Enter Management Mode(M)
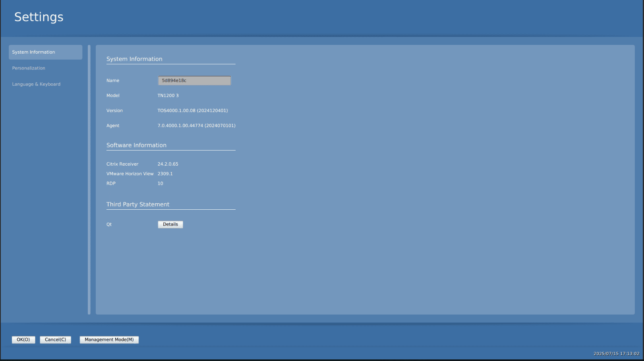The width and height of the screenshot is (644, 361). point(109,340)
